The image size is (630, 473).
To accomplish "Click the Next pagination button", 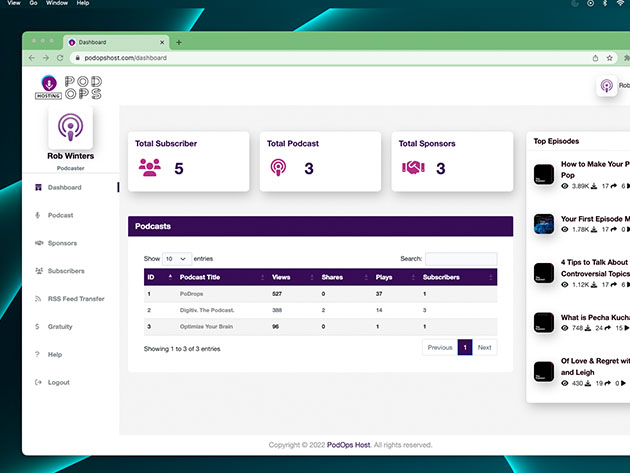I will coord(484,348).
